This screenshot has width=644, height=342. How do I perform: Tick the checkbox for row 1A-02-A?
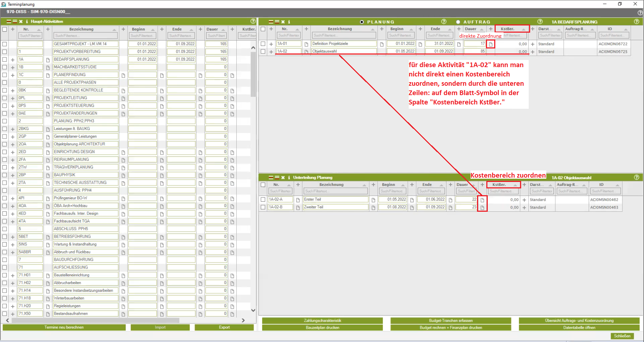tap(263, 200)
